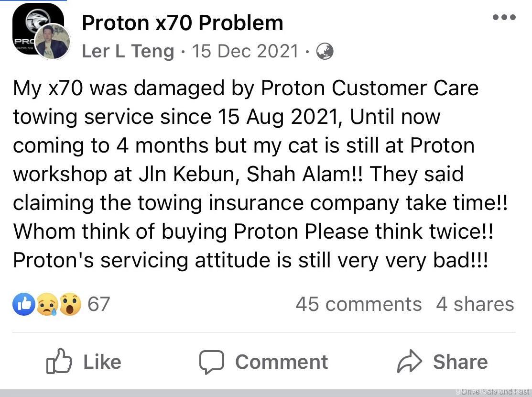View the 4 shares list

pyautogui.click(x=475, y=304)
